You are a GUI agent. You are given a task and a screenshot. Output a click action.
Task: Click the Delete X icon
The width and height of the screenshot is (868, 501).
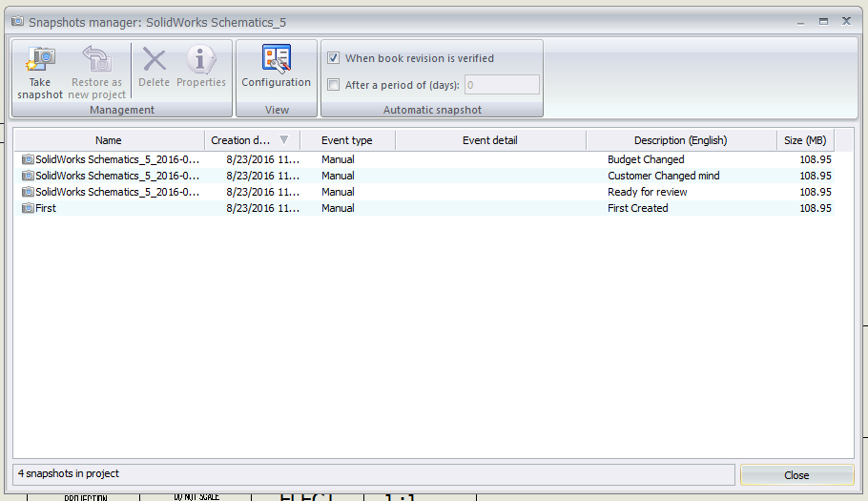[154, 59]
